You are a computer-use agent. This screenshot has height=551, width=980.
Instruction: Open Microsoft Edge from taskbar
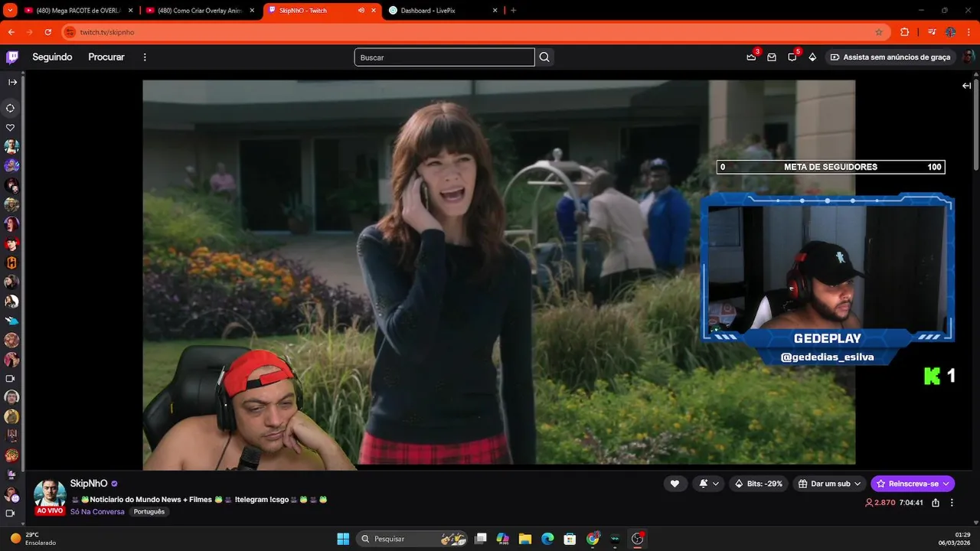[x=547, y=539]
